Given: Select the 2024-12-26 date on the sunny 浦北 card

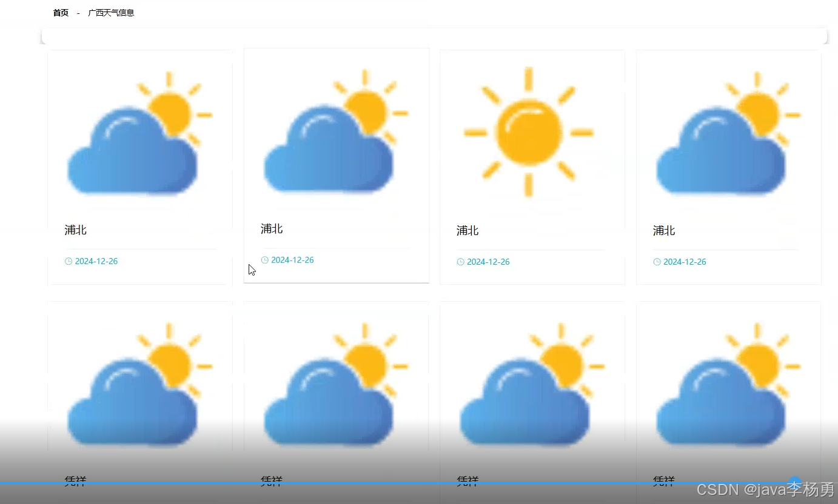Looking at the screenshot, I should (488, 262).
